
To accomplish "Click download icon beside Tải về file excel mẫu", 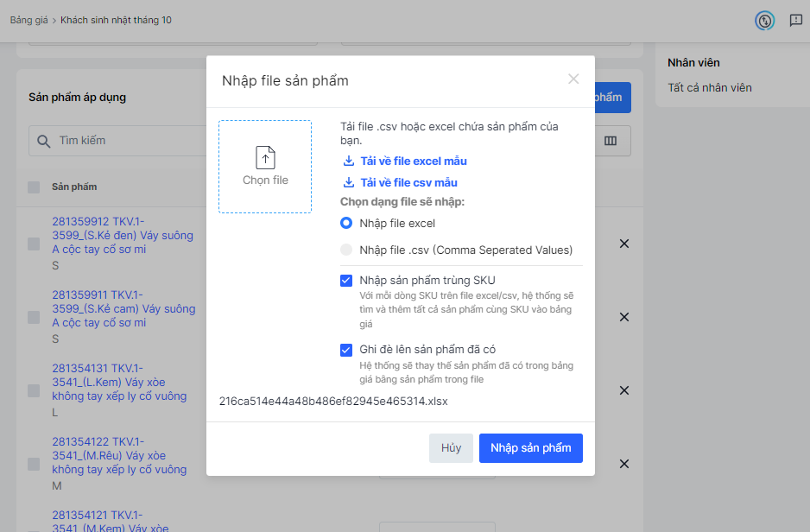I will click(x=349, y=161).
